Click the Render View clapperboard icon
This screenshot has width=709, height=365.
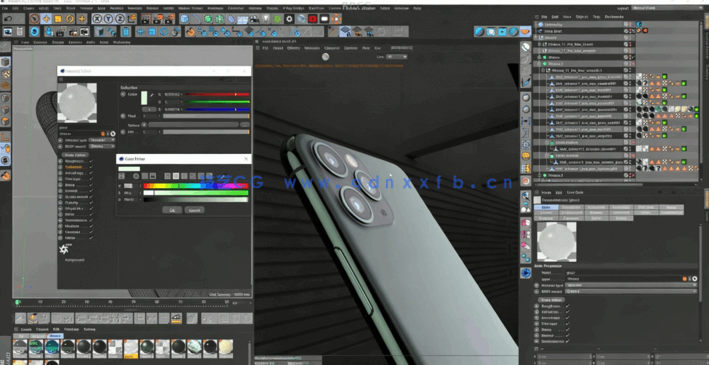(x=146, y=19)
